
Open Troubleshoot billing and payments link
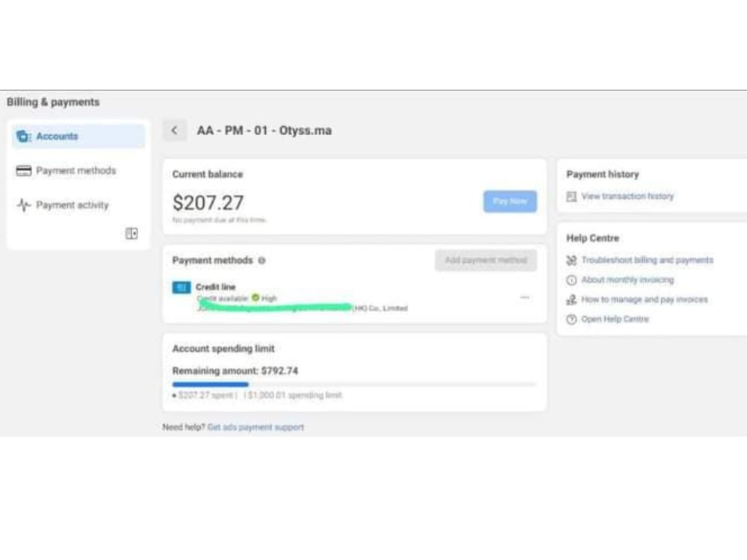647,260
